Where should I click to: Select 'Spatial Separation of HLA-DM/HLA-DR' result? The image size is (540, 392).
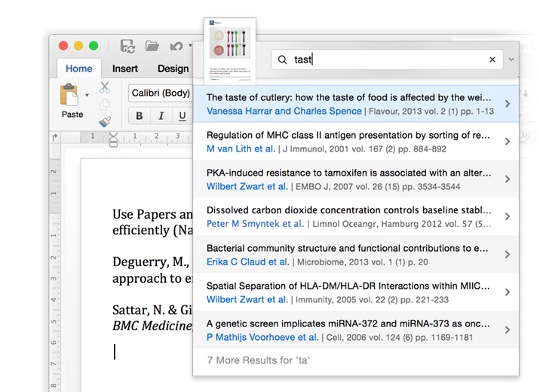pyautogui.click(x=356, y=292)
